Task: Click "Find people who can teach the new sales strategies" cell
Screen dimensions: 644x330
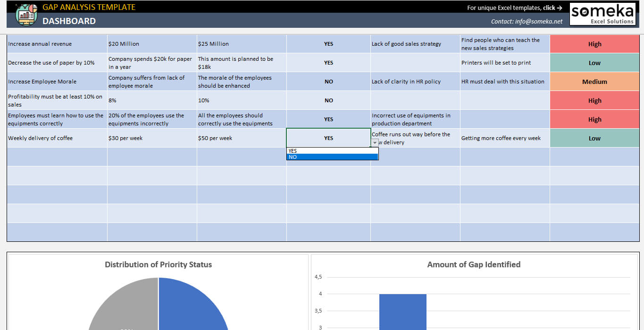Action: point(505,44)
